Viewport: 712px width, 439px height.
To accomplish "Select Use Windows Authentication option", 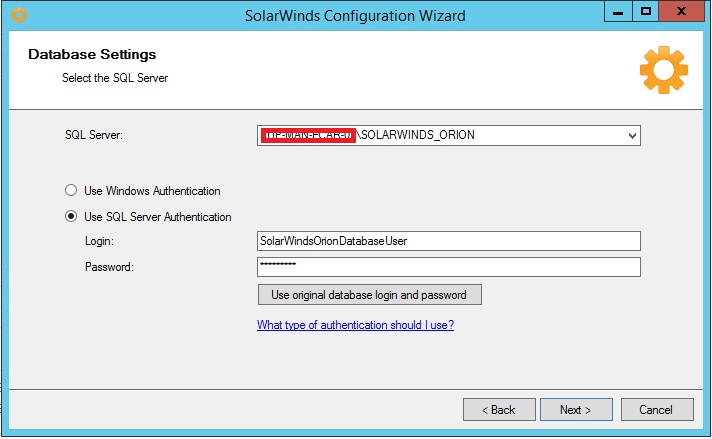I will pos(71,191).
